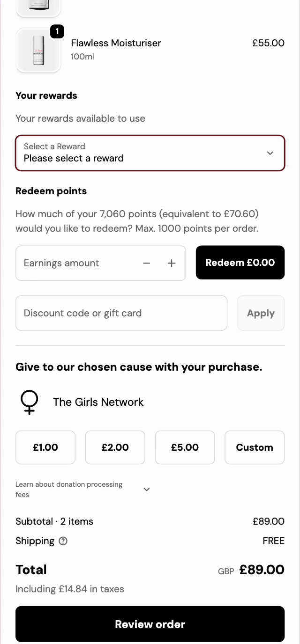Viewport: 300px width, 644px height.
Task: Select the £5.00 donation option
Action: tap(185, 447)
